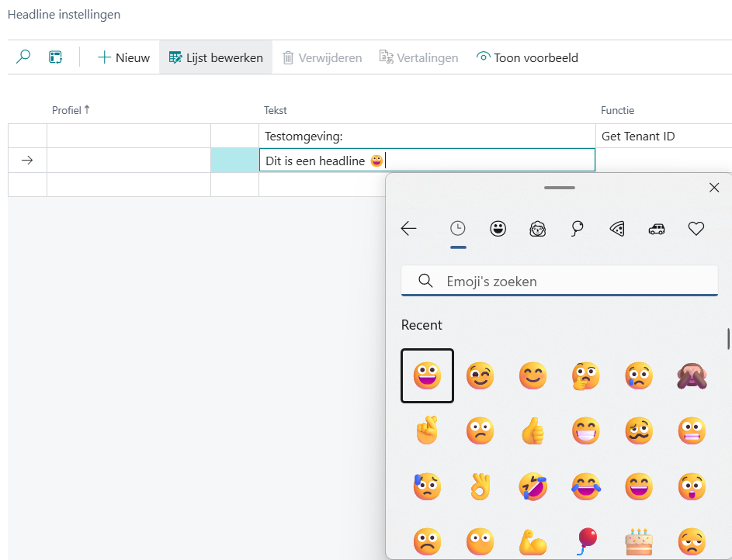This screenshot has height=560, width=732.
Task: Click the back arrow in emoji panel
Action: pyautogui.click(x=409, y=228)
